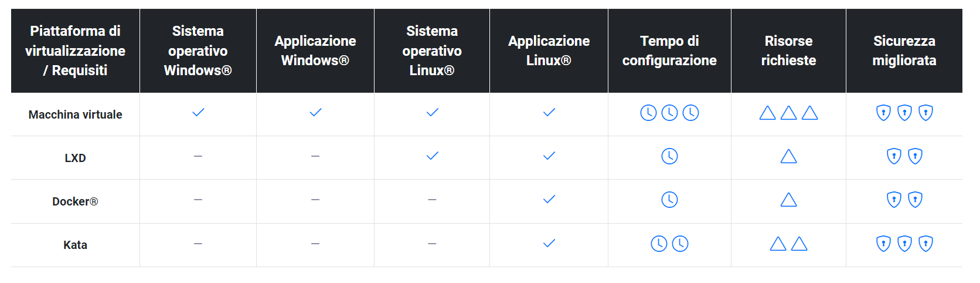
Task: Select the "Kata" row label
Action: (75, 245)
